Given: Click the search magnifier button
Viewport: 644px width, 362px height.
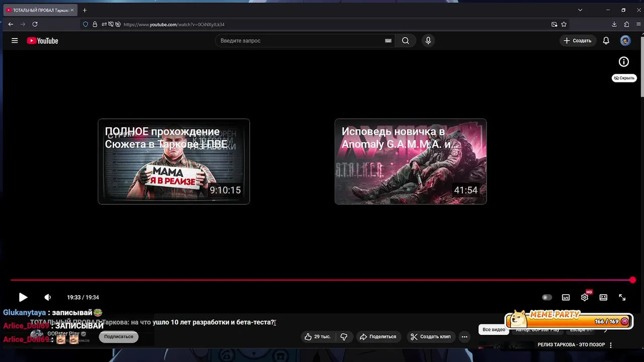Looking at the screenshot, I should click(406, 41).
